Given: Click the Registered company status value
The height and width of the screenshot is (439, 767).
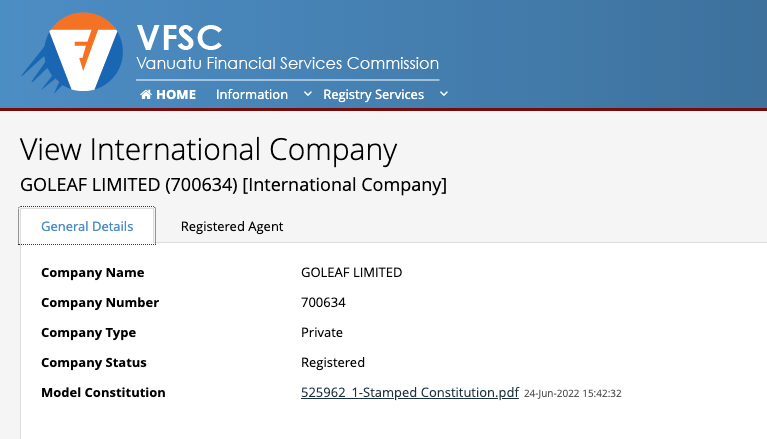Looking at the screenshot, I should [x=333, y=363].
